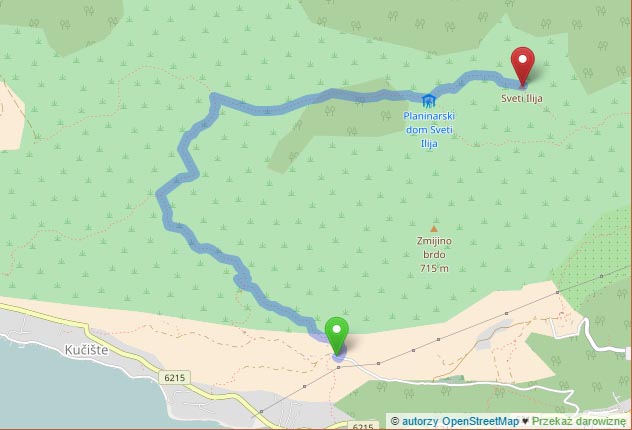Click the Sveti Ilija summit label
The height and width of the screenshot is (430, 632).
(x=522, y=98)
